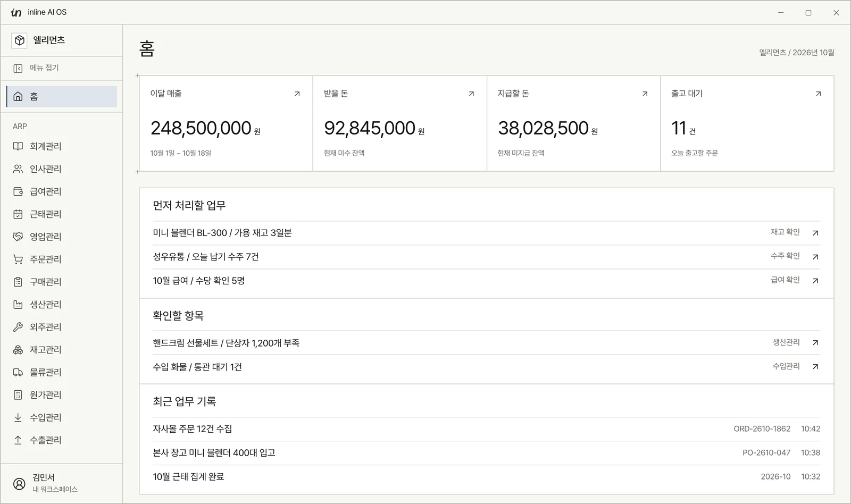Open 급여관리 wallet icon
The width and height of the screenshot is (851, 504).
click(x=18, y=191)
